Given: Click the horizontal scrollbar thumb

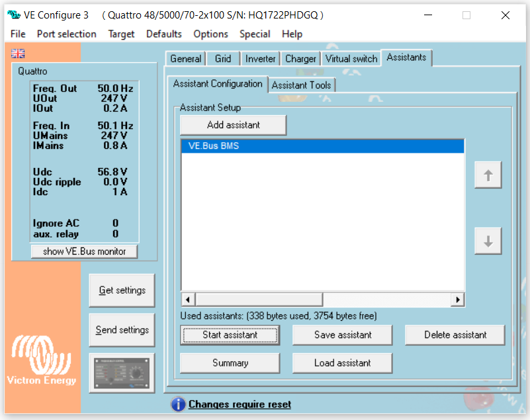Looking at the screenshot, I should (x=259, y=300).
